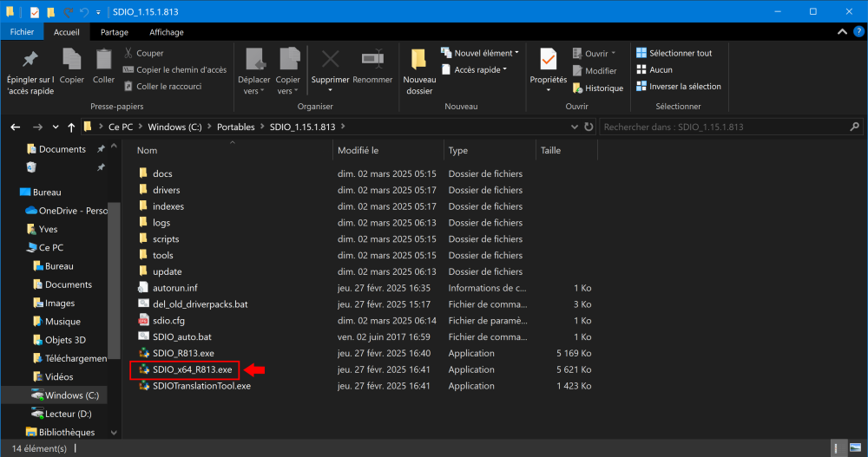Click Copier le chemin d'accès
The width and height of the screenshot is (868, 457).
174,69
